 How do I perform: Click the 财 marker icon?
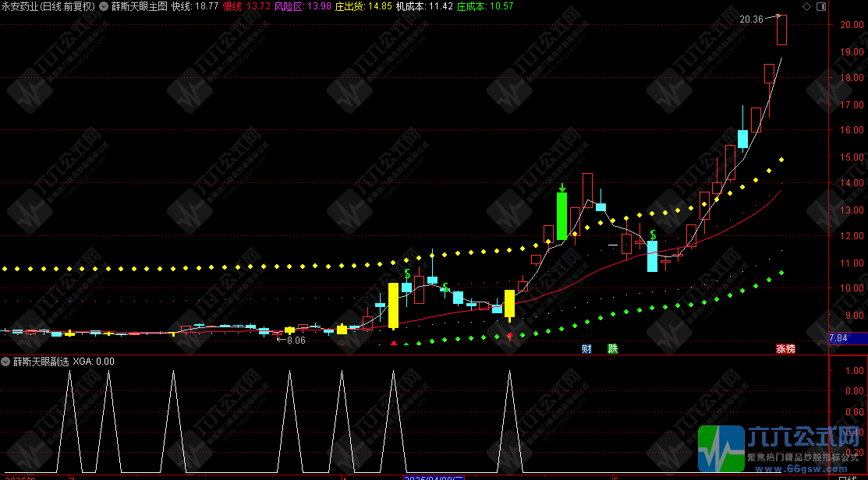point(586,349)
